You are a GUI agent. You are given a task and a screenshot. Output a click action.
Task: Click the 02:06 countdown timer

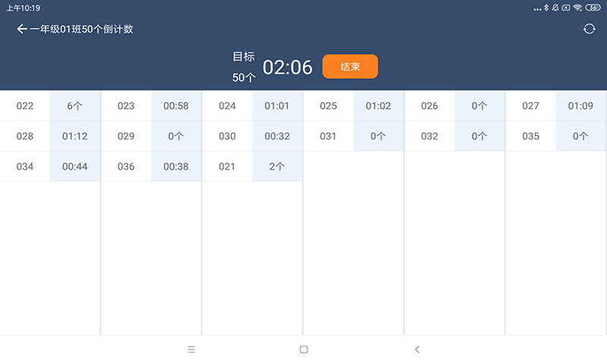288,67
